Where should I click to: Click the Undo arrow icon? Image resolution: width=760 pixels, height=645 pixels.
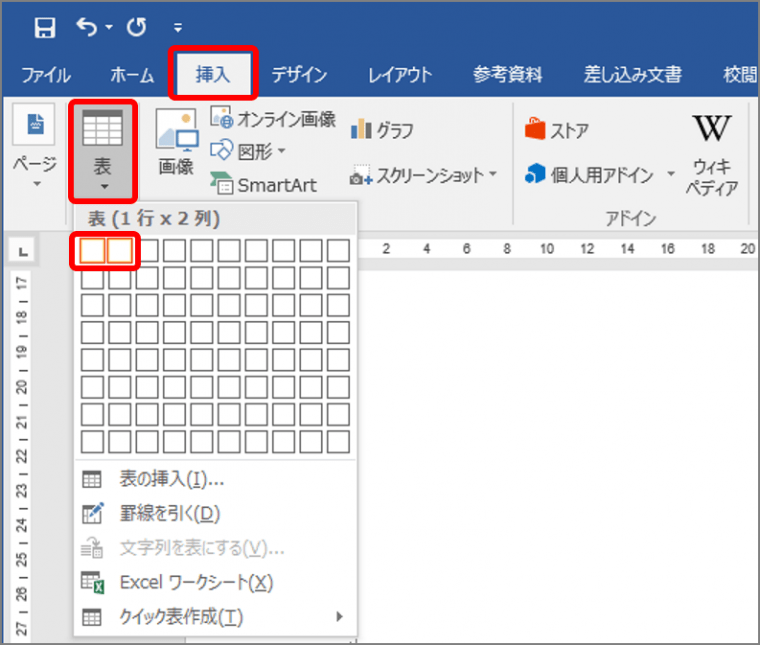coord(87,27)
